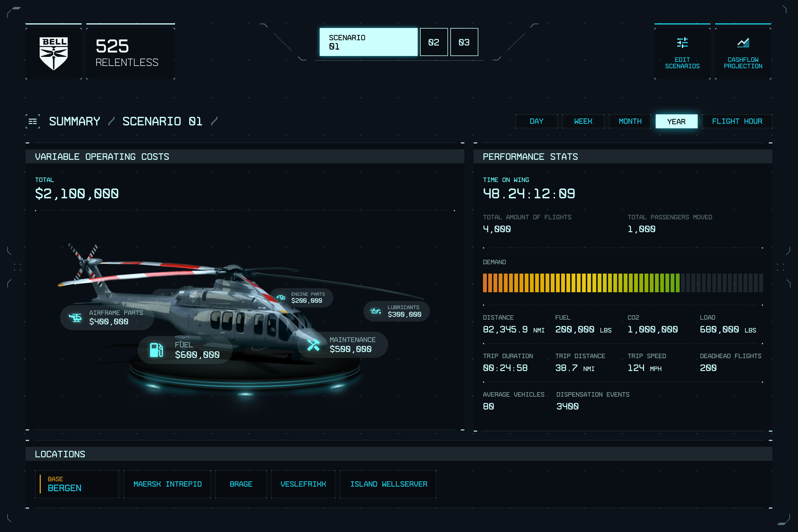798x532 pixels.
Task: Click the Edit Scenarios sliders icon
Action: click(x=682, y=43)
